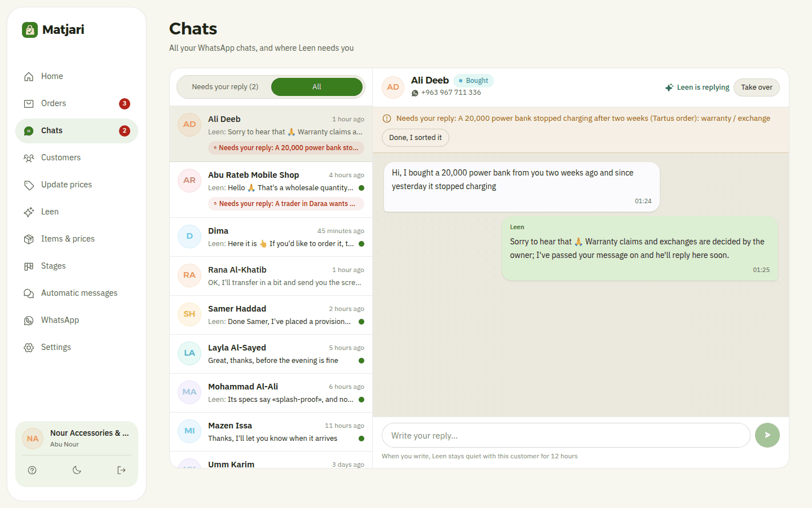This screenshot has height=508, width=812.
Task: Click the orange needs-your-reply warranty banner text
Action: point(583,119)
